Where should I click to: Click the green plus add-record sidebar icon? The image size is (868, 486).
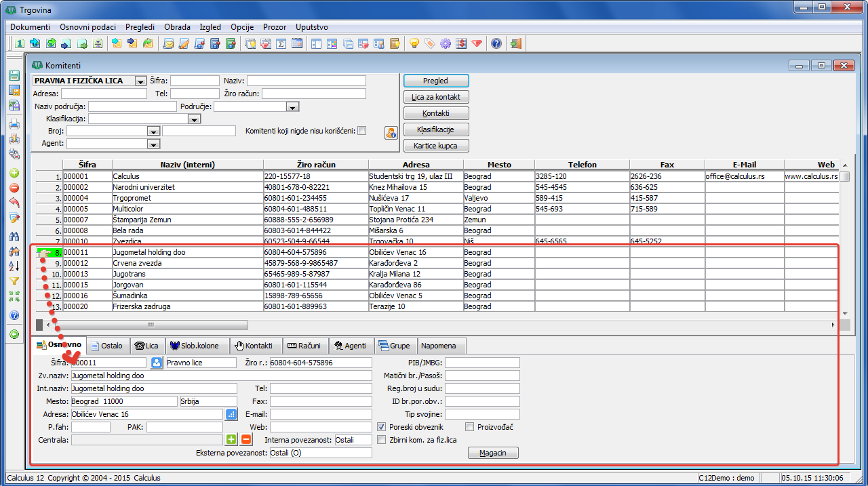[x=14, y=173]
